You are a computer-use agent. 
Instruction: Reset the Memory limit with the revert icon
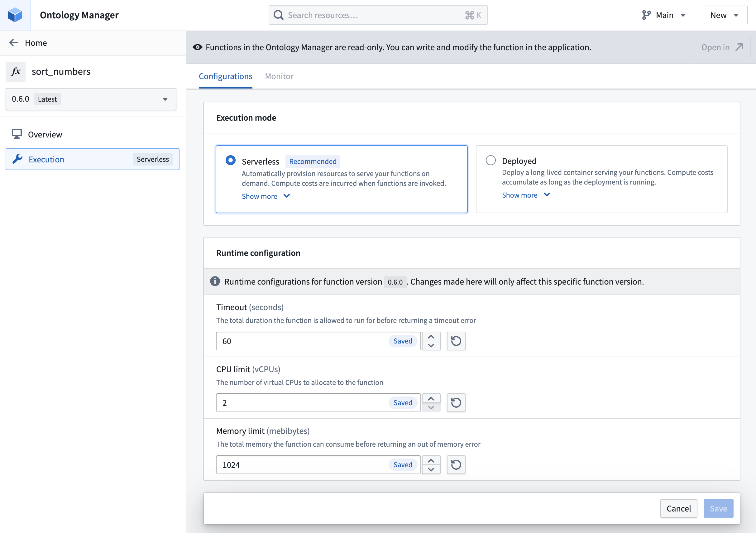(x=456, y=464)
